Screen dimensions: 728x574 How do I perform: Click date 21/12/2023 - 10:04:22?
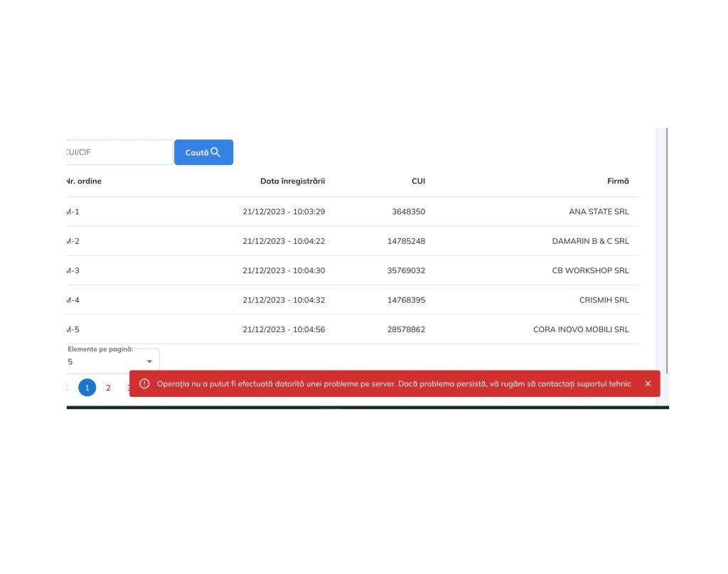pyautogui.click(x=284, y=241)
